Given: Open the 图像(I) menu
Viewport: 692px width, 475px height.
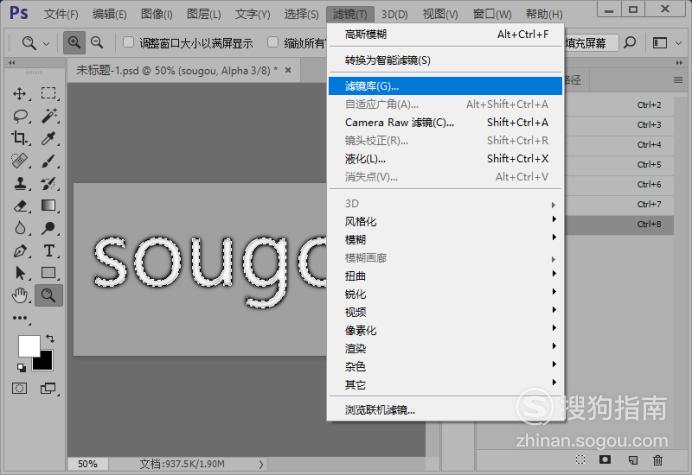Looking at the screenshot, I should [x=156, y=14].
